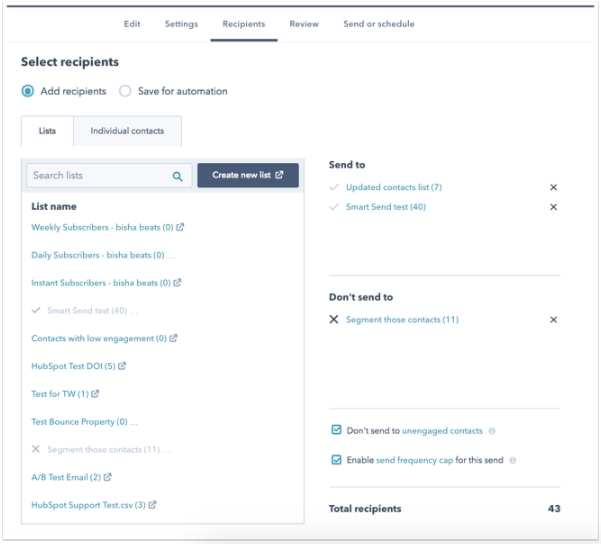Screen dimensions: 601x544
Task: Open the send frequency cap link
Action: coord(414,460)
